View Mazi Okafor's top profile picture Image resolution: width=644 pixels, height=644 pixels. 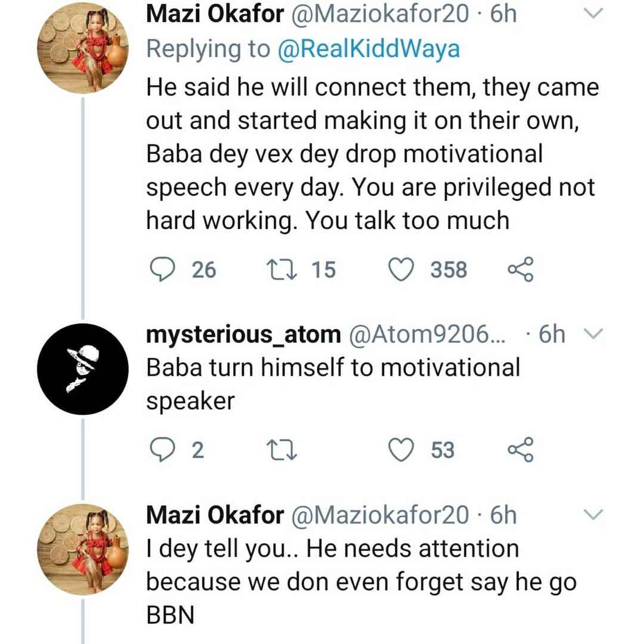coord(82,48)
